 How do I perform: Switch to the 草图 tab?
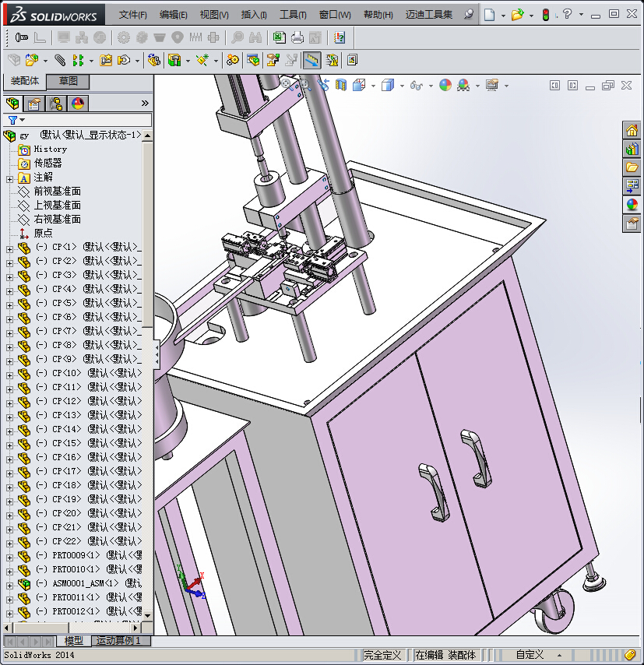[69, 81]
